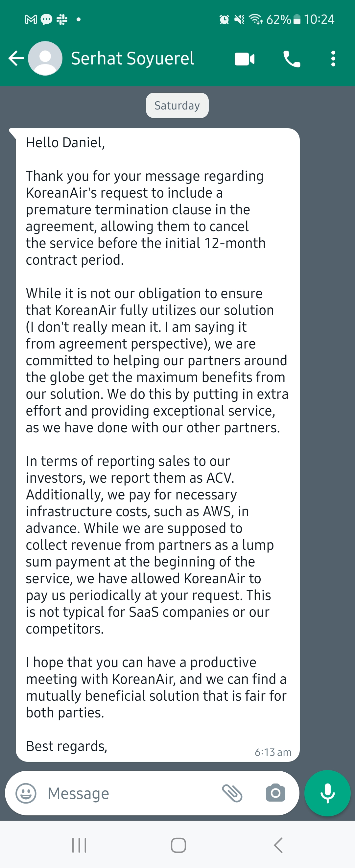Tap the Saturday date chip

(177, 106)
